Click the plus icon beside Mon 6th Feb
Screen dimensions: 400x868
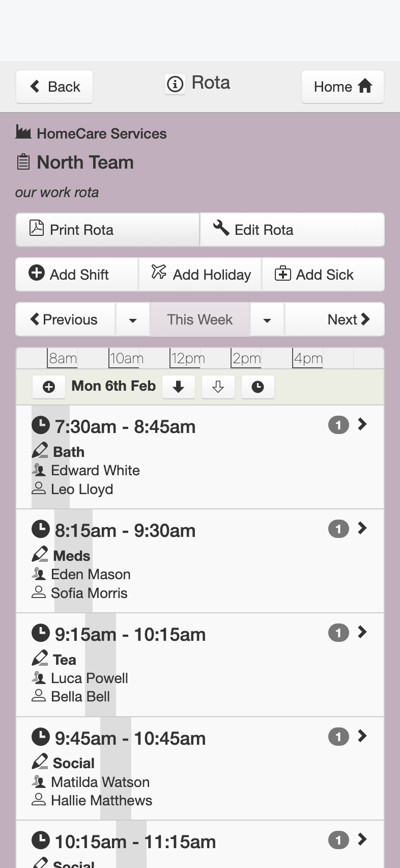[49, 387]
